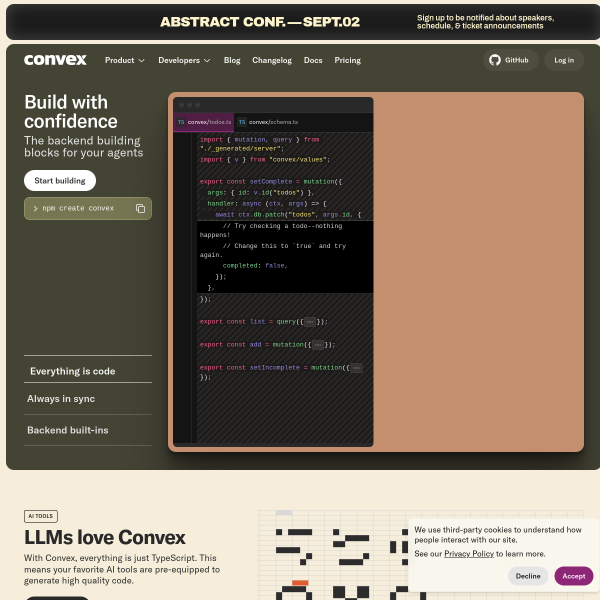
Task: Open the Convex logo home link
Action: click(55, 60)
